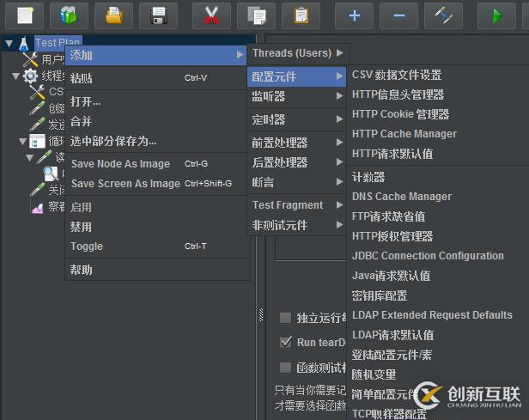Select the user-defined variables wrench icon
This screenshot has width=529, height=420.
(30, 60)
